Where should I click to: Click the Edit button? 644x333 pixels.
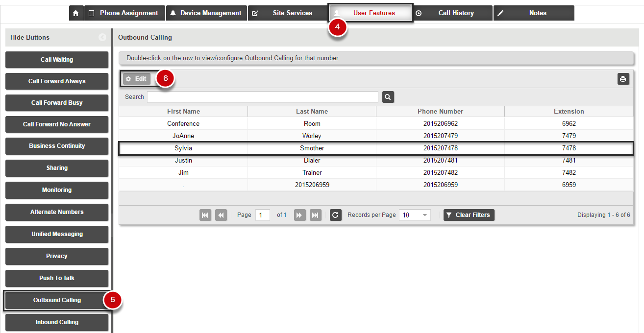[137, 79]
